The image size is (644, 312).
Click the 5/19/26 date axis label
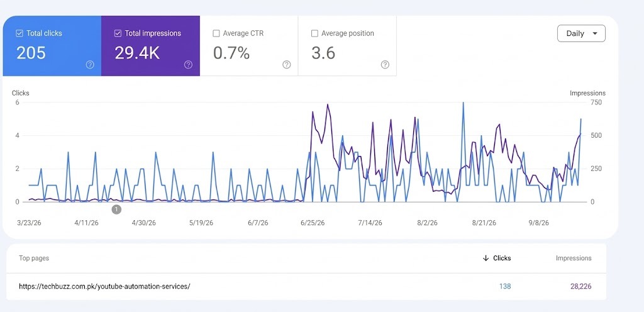coord(201,223)
